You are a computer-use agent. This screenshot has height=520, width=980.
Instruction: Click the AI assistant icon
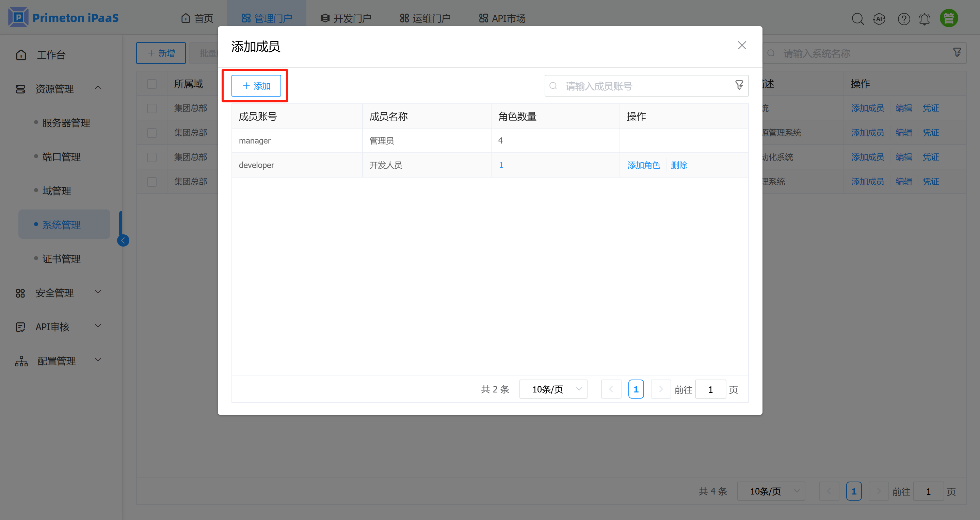(x=879, y=18)
